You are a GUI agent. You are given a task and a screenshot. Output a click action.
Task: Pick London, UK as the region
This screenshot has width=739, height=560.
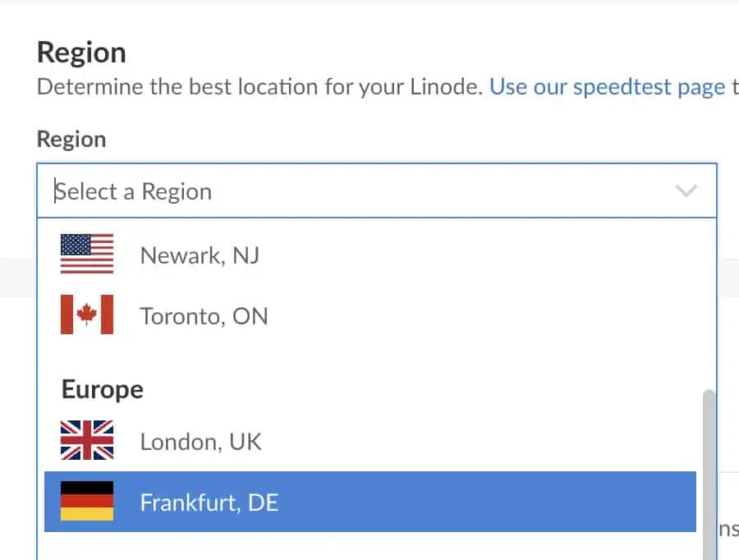pyautogui.click(x=200, y=442)
